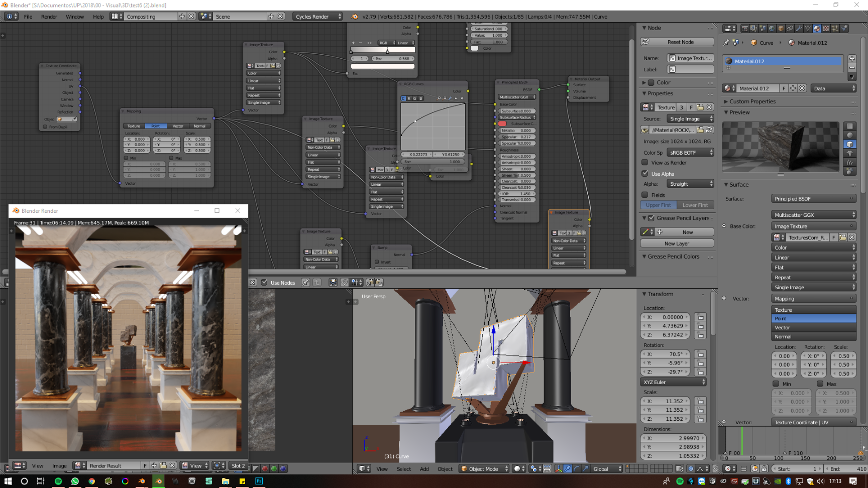This screenshot has width=868, height=488.
Task: Paste nodes from clipboard icon
Action: click(379, 283)
